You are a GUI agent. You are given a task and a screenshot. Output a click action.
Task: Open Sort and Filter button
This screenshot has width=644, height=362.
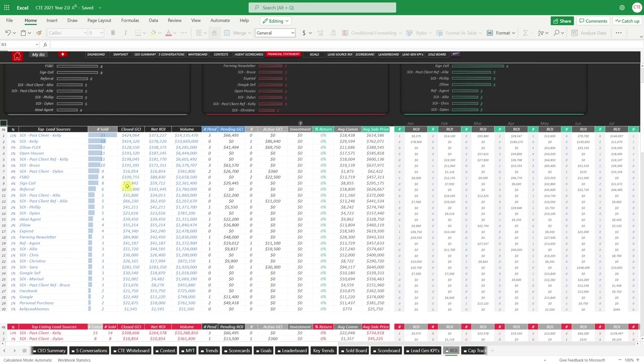[x=541, y=33]
